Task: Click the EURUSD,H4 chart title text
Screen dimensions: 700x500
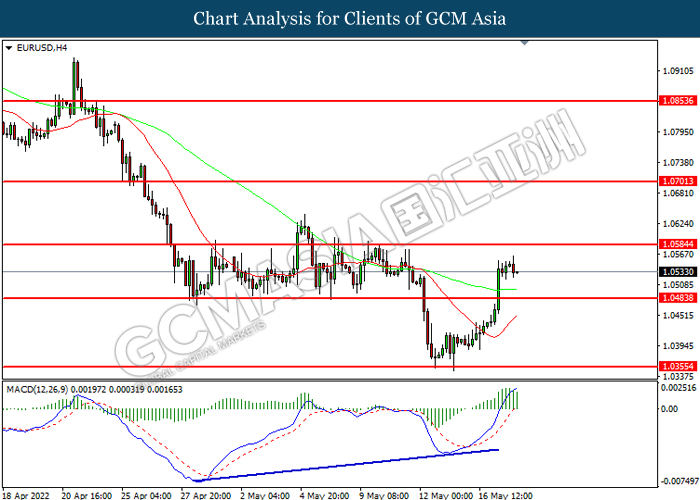Action: click(x=42, y=48)
